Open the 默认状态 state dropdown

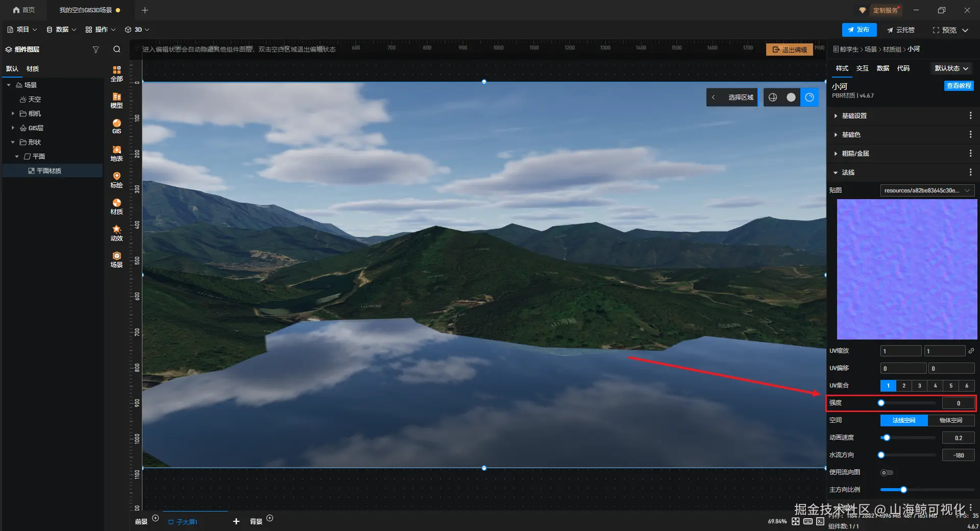(x=951, y=68)
